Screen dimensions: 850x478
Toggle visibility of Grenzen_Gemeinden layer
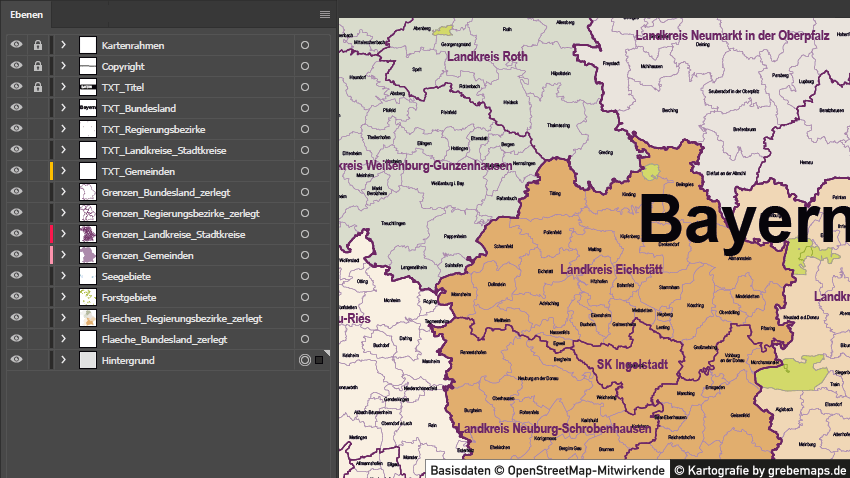[16, 256]
